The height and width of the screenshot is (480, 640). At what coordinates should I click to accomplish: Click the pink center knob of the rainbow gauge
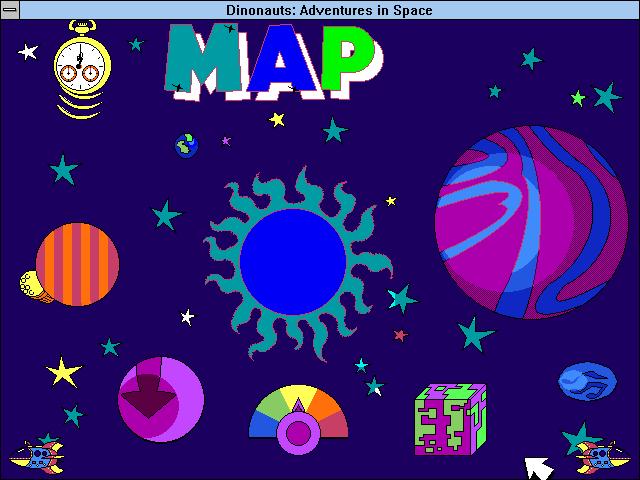click(298, 433)
